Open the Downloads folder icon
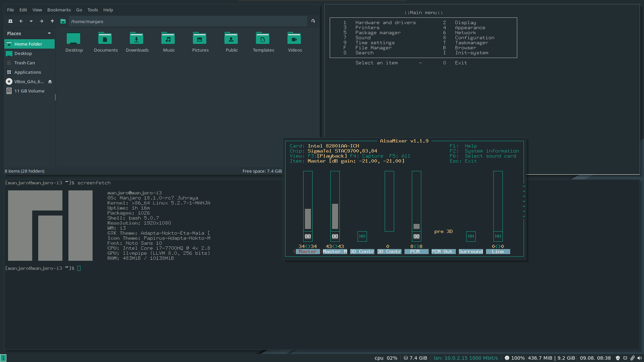Viewport: 644px width, 362px height. 137,39
